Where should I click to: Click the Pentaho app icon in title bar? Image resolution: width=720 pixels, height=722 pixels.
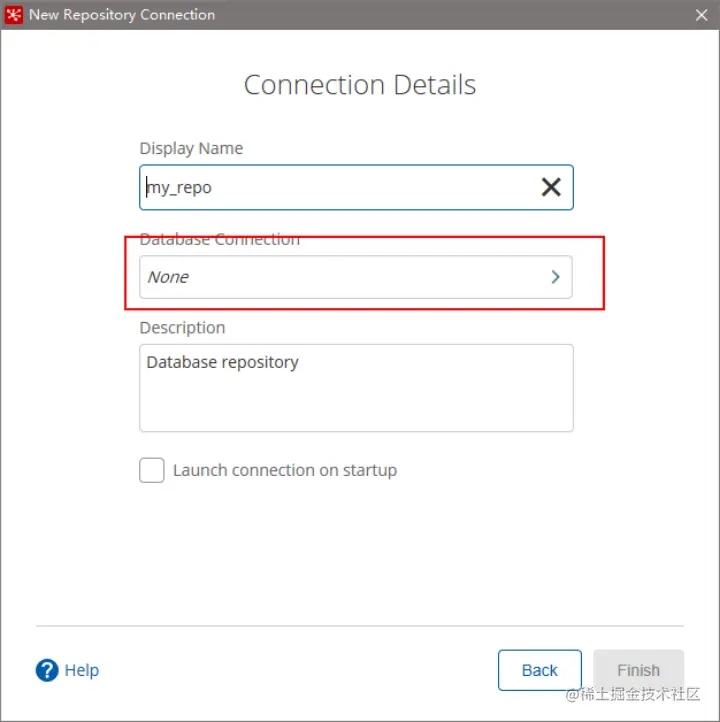click(x=14, y=15)
